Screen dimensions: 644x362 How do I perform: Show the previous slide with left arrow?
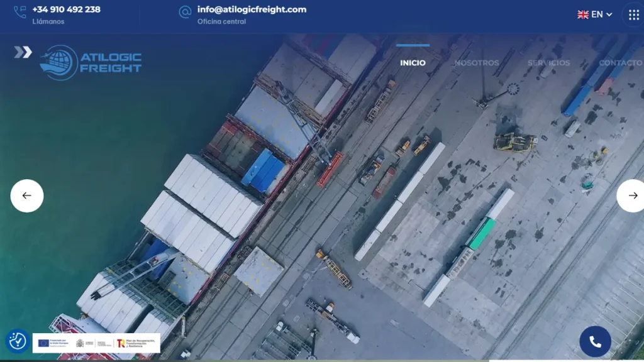pyautogui.click(x=27, y=196)
